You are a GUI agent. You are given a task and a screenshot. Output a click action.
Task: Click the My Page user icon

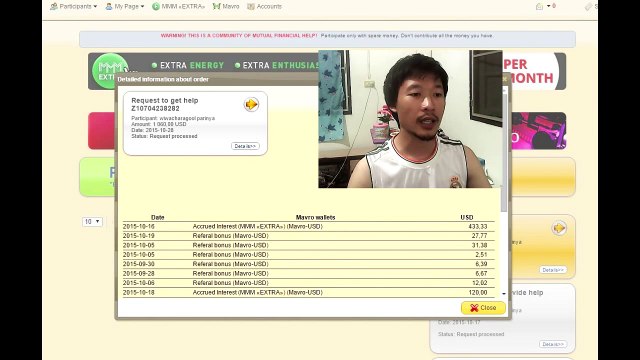coord(109,7)
